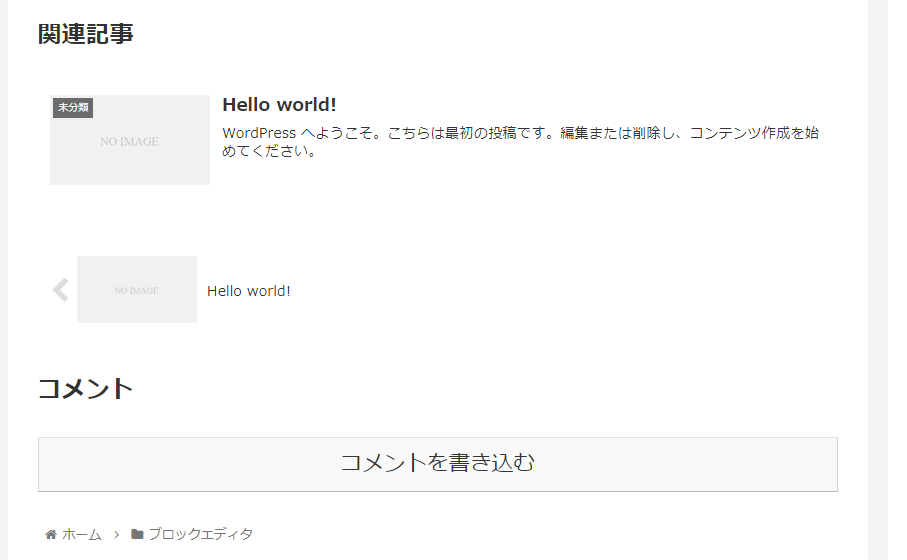The height and width of the screenshot is (560, 907).
Task: Click the 関連記事 heading
Action: click(x=86, y=34)
